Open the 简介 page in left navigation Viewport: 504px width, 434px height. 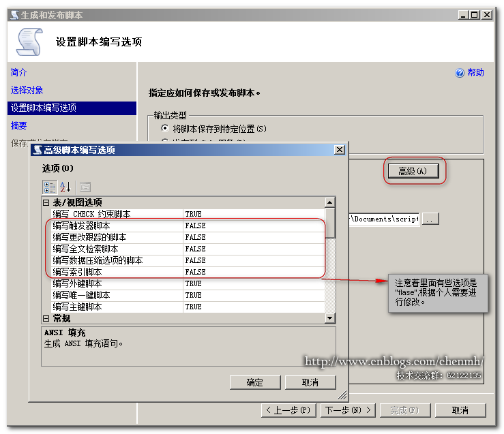coord(19,72)
